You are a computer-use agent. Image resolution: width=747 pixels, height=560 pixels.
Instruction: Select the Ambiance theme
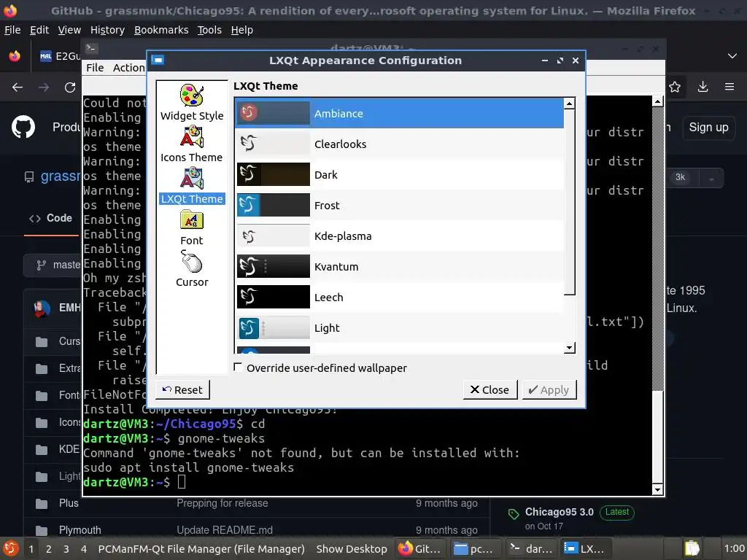(399, 113)
